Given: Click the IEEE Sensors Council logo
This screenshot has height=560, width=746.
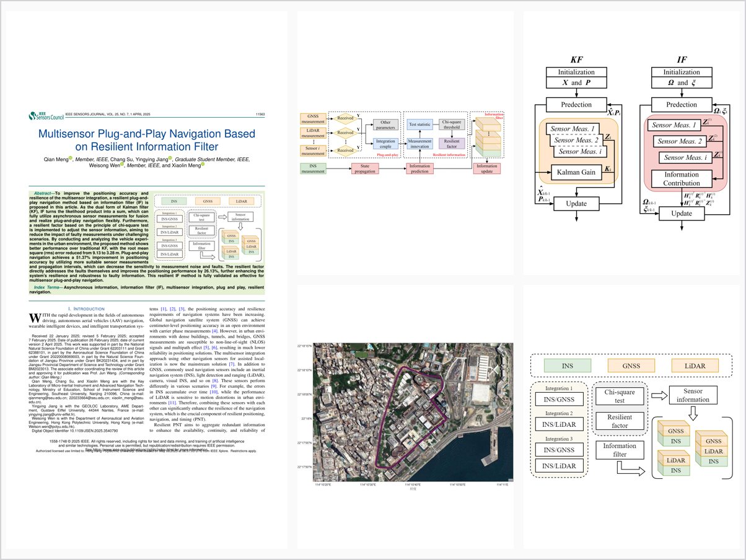Looking at the screenshot, I should click(x=46, y=115).
